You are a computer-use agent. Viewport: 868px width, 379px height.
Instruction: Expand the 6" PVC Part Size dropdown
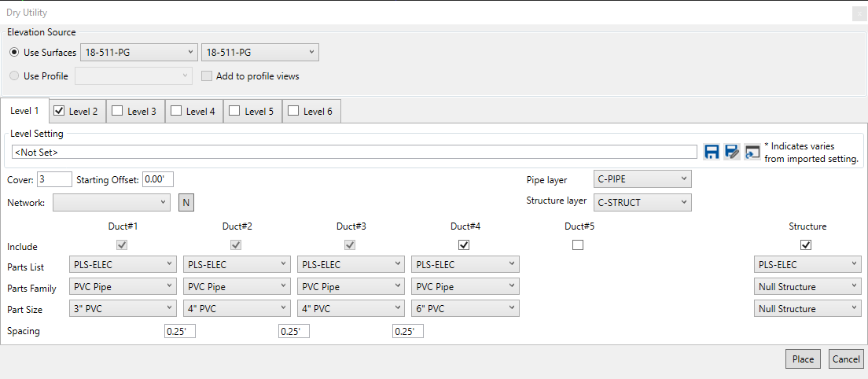(x=465, y=309)
